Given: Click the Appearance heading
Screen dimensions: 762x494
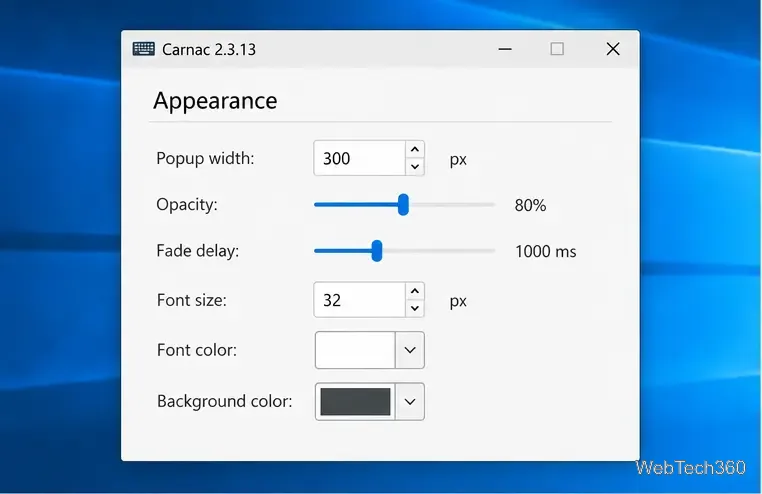Looking at the screenshot, I should point(215,101).
